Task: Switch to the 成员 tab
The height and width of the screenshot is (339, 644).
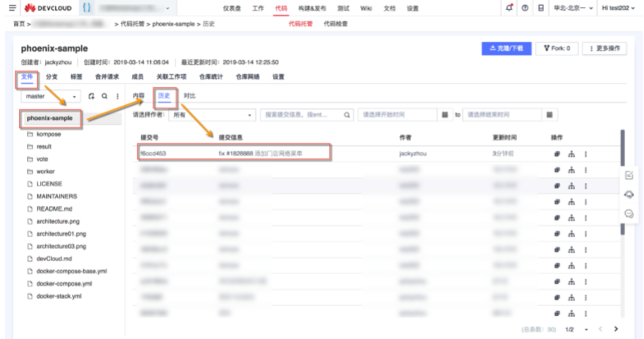Action: (137, 77)
